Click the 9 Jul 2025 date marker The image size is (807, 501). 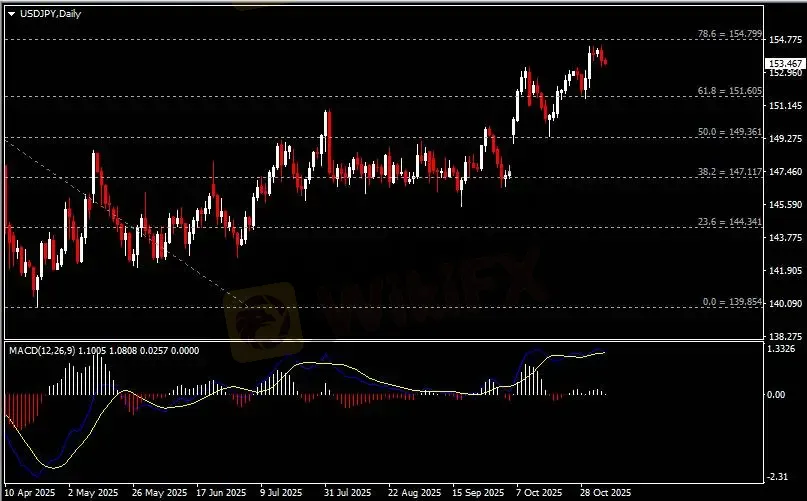click(x=280, y=493)
